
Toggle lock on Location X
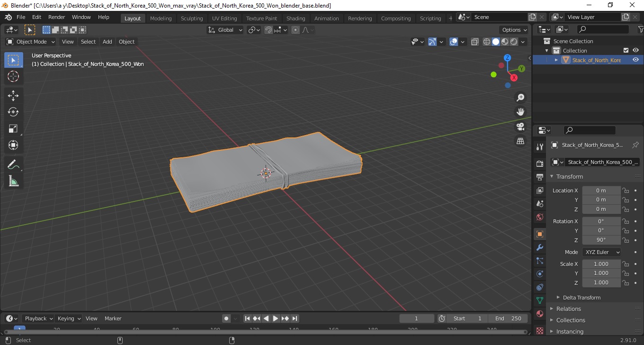click(626, 191)
